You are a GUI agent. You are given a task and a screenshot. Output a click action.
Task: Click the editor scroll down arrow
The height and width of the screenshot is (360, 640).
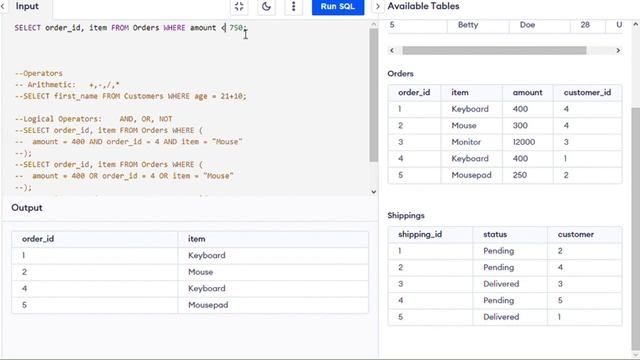[x=373, y=191]
